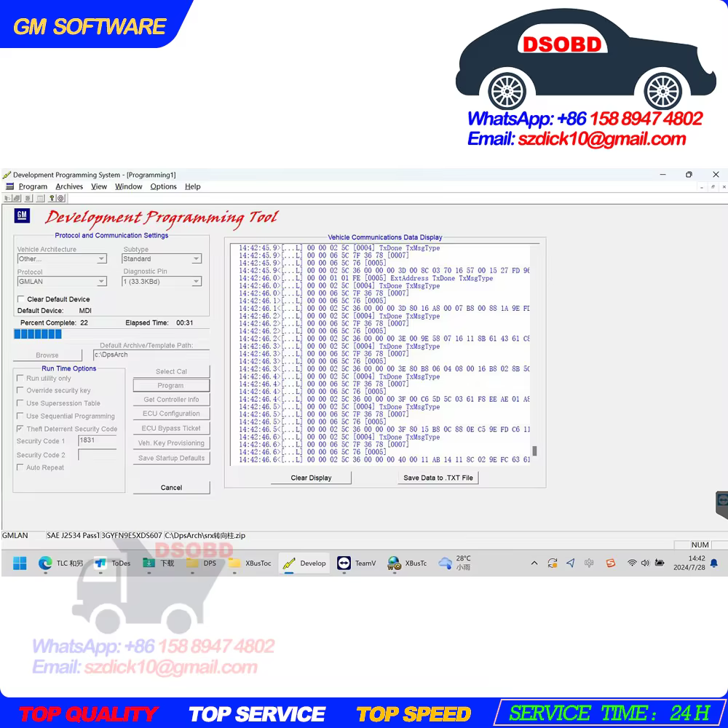
Task: Open the Program menu
Action: 33,186
